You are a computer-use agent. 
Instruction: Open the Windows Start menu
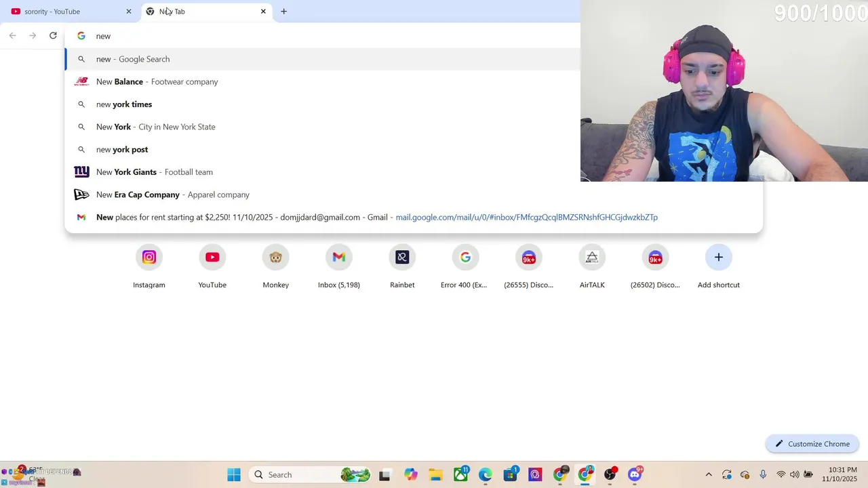pyautogui.click(x=234, y=474)
